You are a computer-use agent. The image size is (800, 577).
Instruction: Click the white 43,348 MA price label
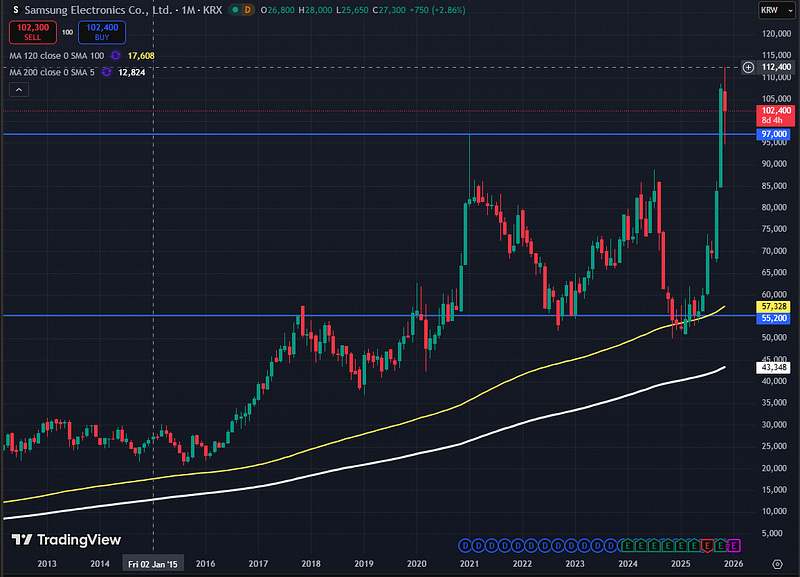tap(773, 367)
